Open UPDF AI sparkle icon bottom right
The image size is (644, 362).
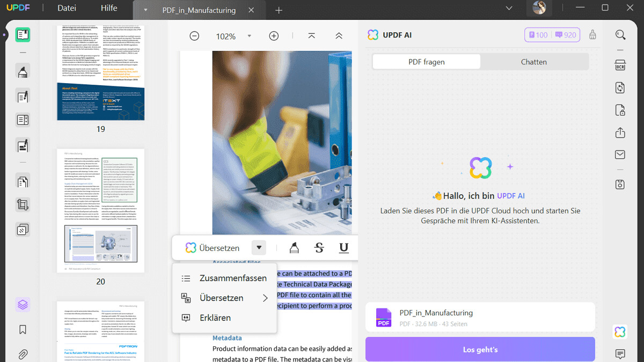(620, 332)
